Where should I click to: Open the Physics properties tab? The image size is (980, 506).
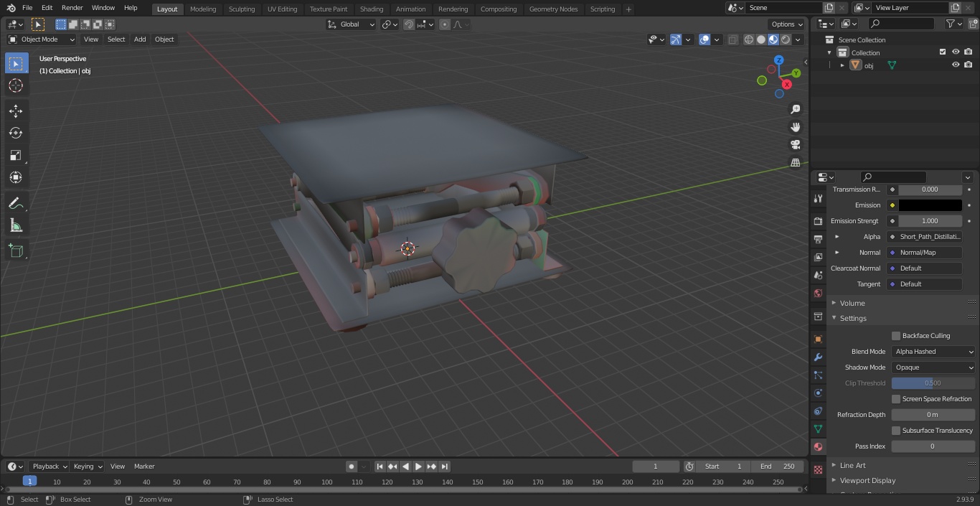pos(818,393)
